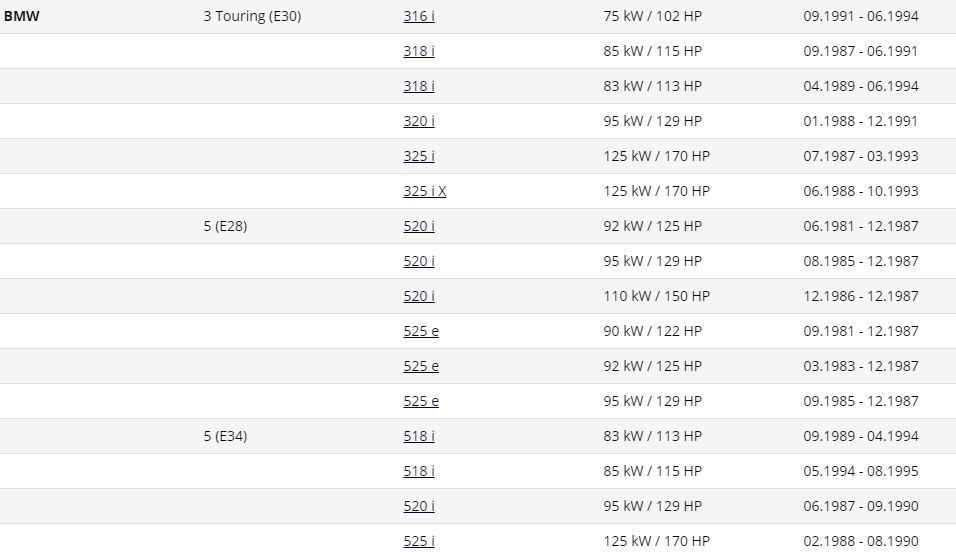Screen dimensions: 956x552
Task: Open the 318 i 83 kW Touring link
Action: tap(419, 86)
